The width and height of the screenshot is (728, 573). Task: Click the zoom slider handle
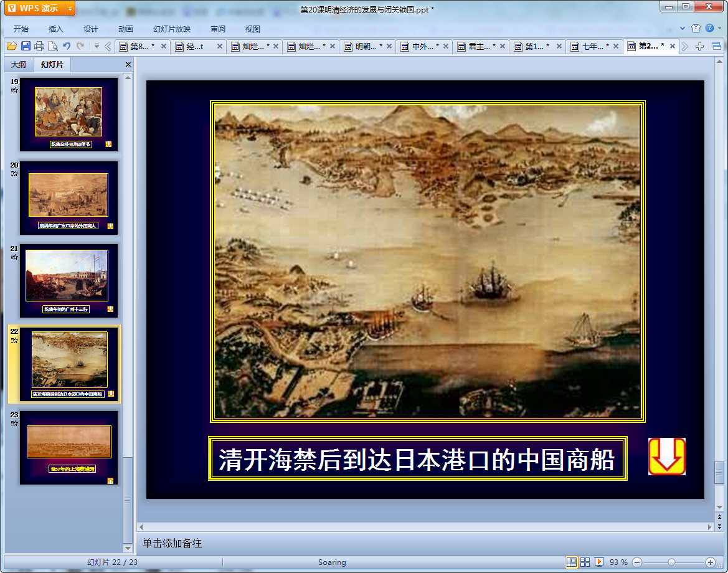[x=671, y=562]
